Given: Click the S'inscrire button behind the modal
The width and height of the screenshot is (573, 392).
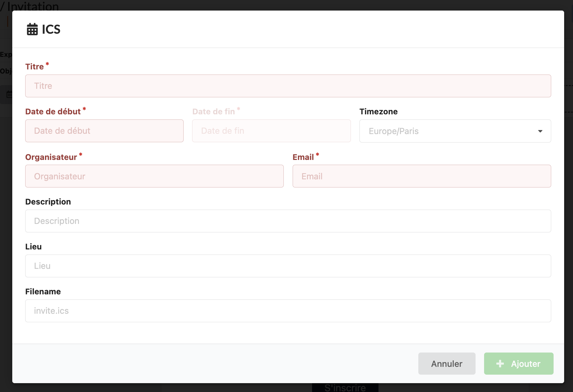Looking at the screenshot, I should pos(345,388).
